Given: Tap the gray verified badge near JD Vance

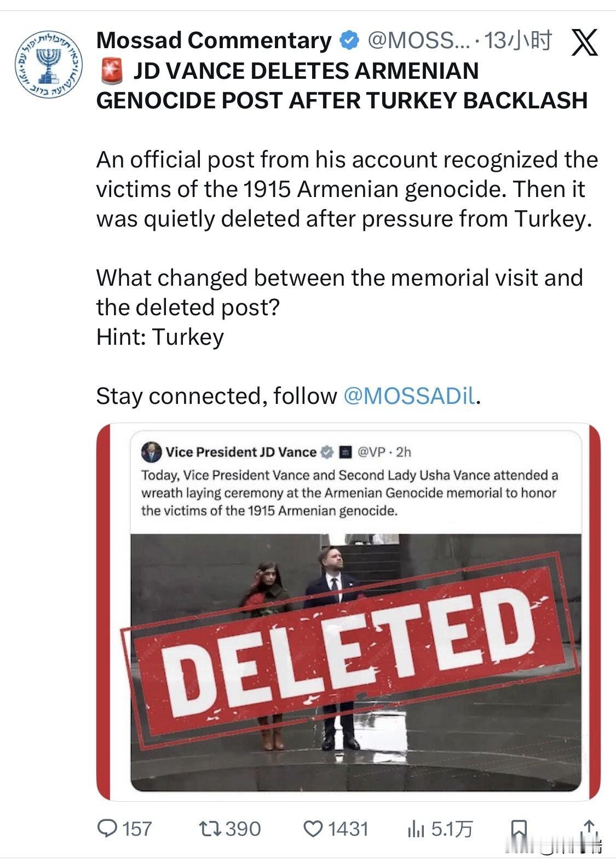Looking at the screenshot, I should click(327, 452).
